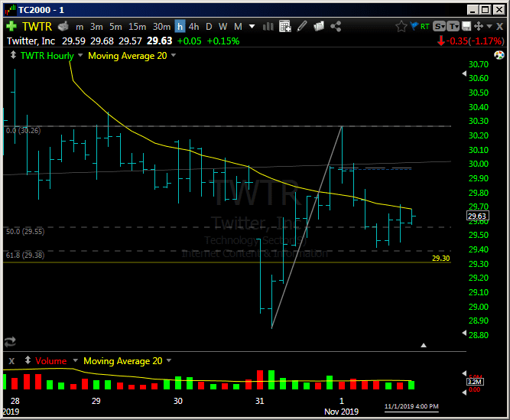Click the bar chart style icon
510x420 pixels.
(x=268, y=27)
